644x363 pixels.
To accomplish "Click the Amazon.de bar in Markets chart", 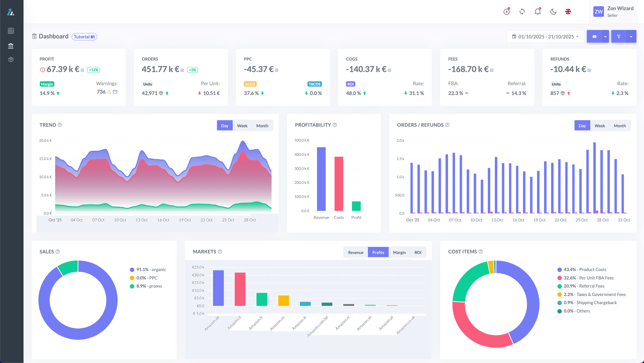I will [x=218, y=288].
